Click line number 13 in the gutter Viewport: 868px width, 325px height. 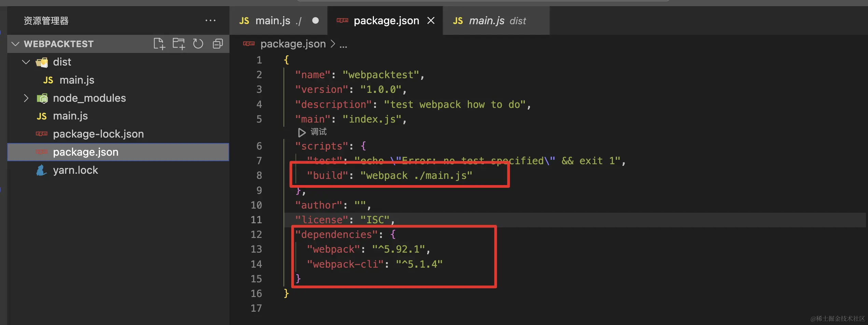pyautogui.click(x=256, y=249)
